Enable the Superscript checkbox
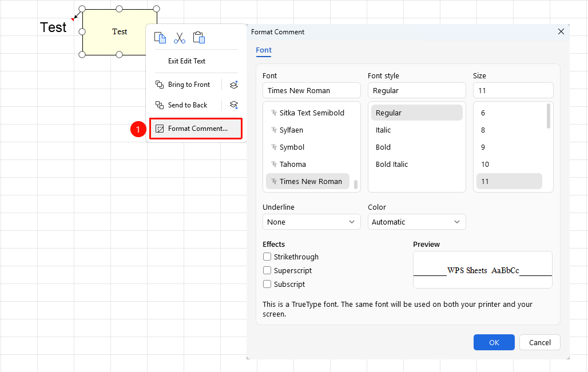The image size is (588, 372). click(x=267, y=270)
